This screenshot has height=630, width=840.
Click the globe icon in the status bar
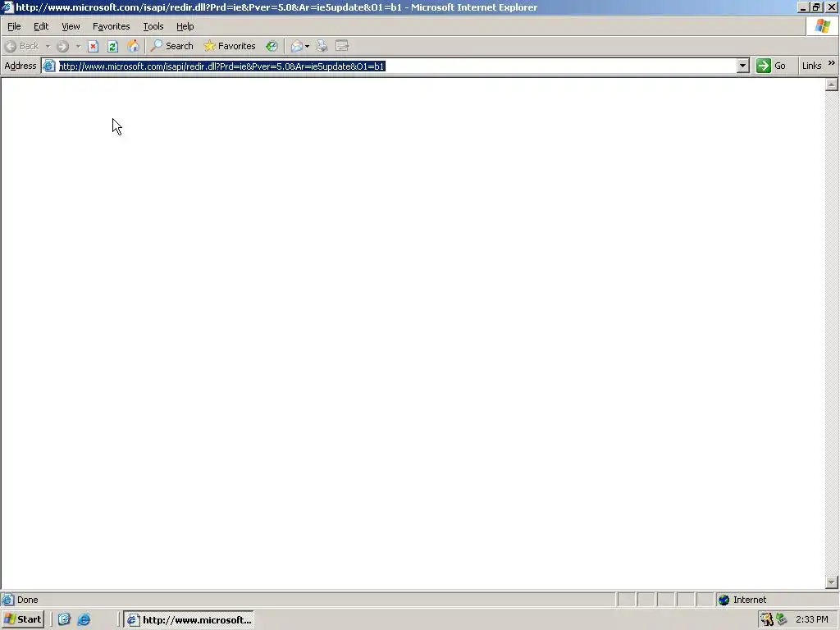point(724,600)
